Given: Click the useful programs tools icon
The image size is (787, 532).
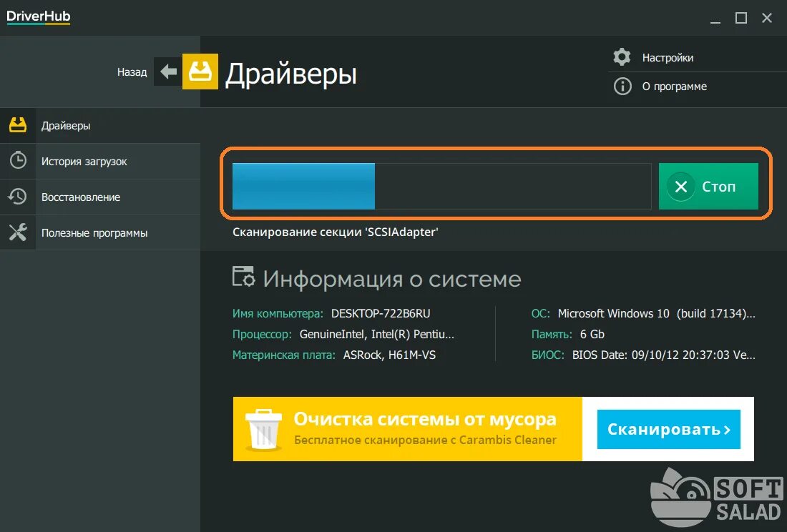Looking at the screenshot, I should tap(18, 232).
